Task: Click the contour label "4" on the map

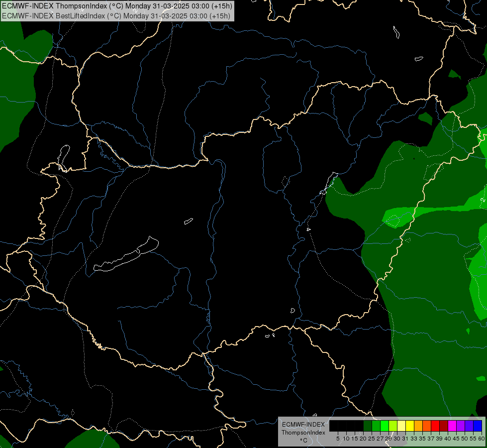Action: (x=308, y=229)
